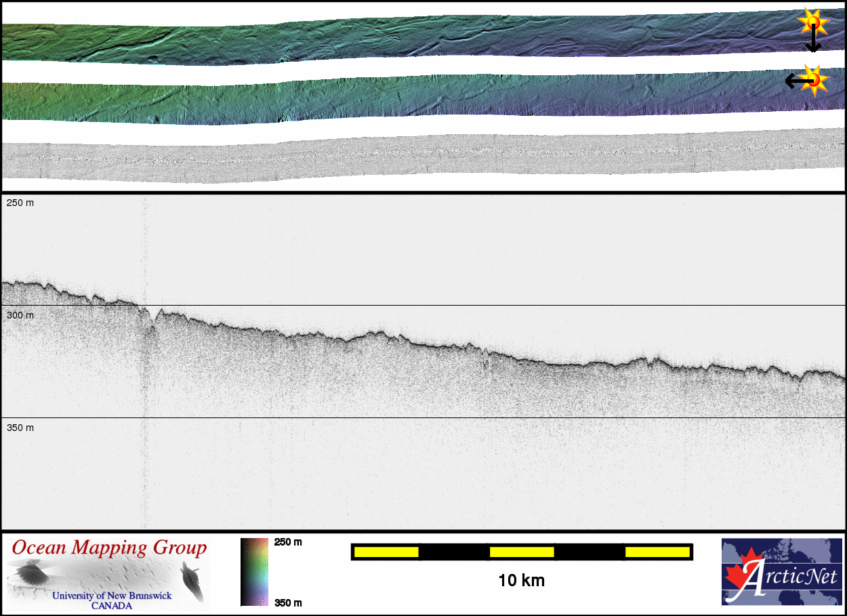
Task: Click the ArcticNet logo
Action: [781, 571]
